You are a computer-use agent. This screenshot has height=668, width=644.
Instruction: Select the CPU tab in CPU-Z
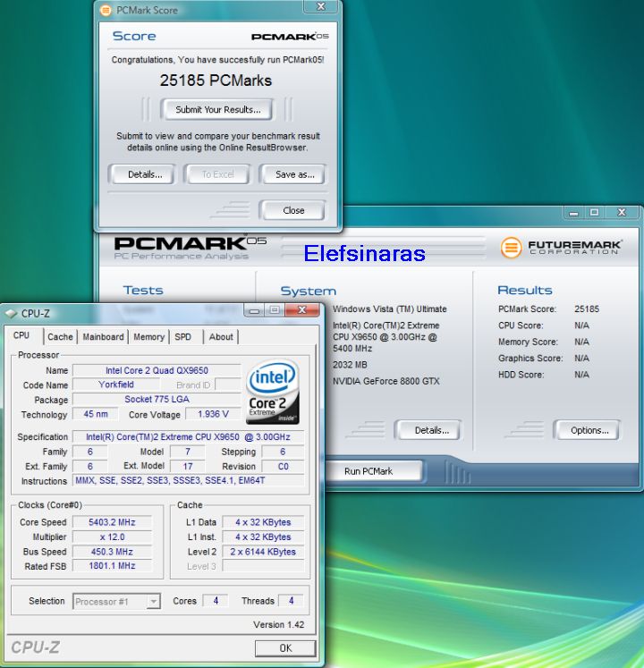(x=21, y=335)
